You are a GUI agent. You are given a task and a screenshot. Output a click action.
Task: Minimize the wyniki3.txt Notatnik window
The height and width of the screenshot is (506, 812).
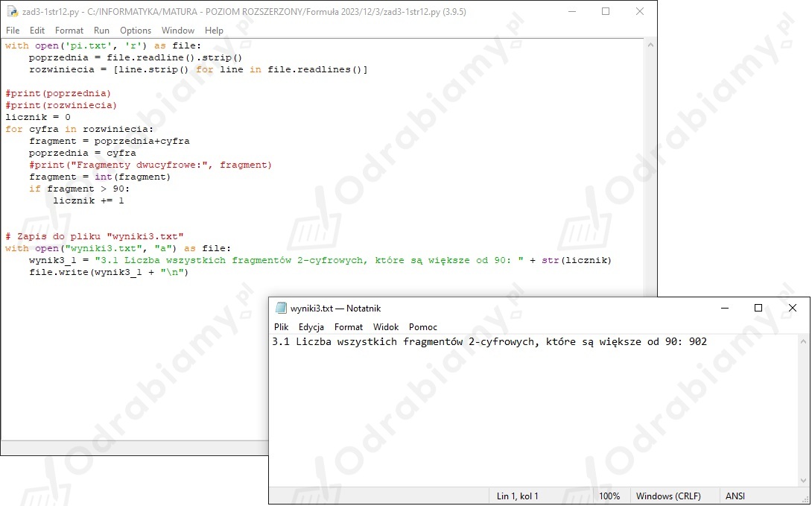tap(723, 308)
